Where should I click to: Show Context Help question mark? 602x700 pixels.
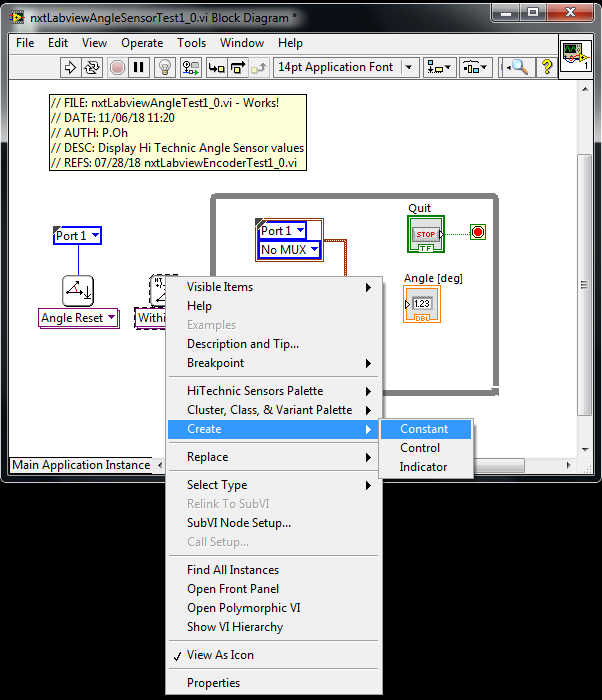click(547, 67)
